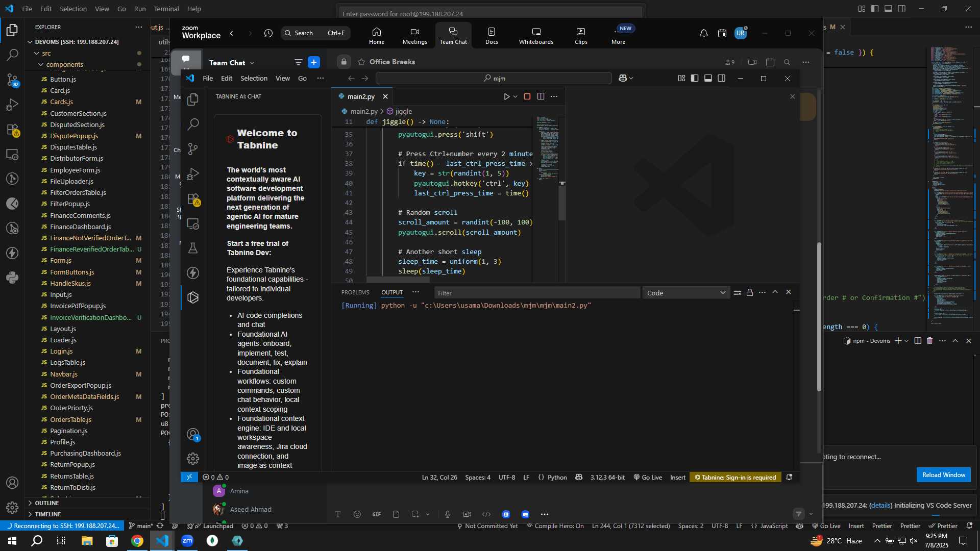The height and width of the screenshot is (551, 980).
Task: Open Python icon in outer activity bar
Action: [12, 278]
